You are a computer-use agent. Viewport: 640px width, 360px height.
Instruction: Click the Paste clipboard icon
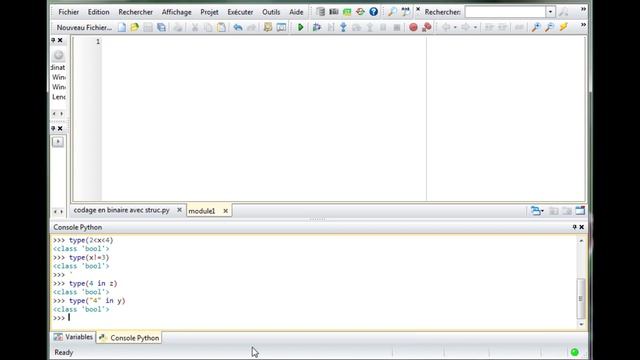[x=221, y=27]
